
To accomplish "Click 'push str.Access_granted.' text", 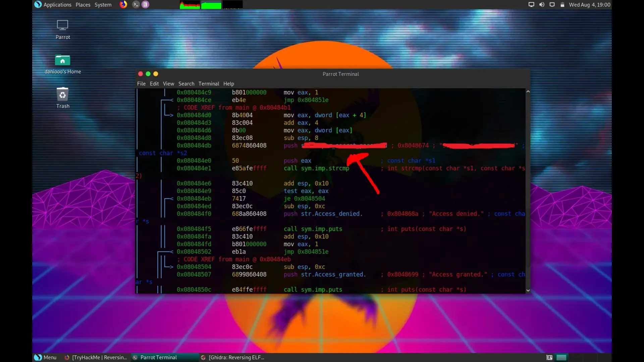I will [325, 275].
